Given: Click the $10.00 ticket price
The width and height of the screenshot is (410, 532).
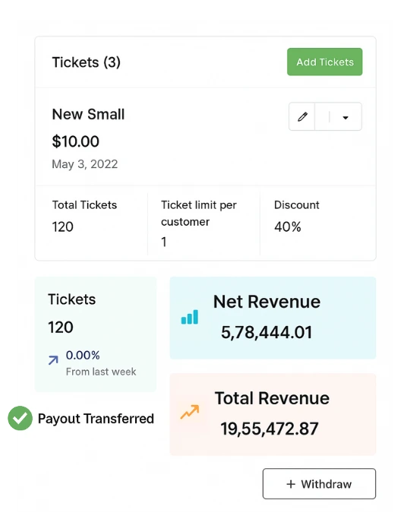Looking at the screenshot, I should click(76, 141).
